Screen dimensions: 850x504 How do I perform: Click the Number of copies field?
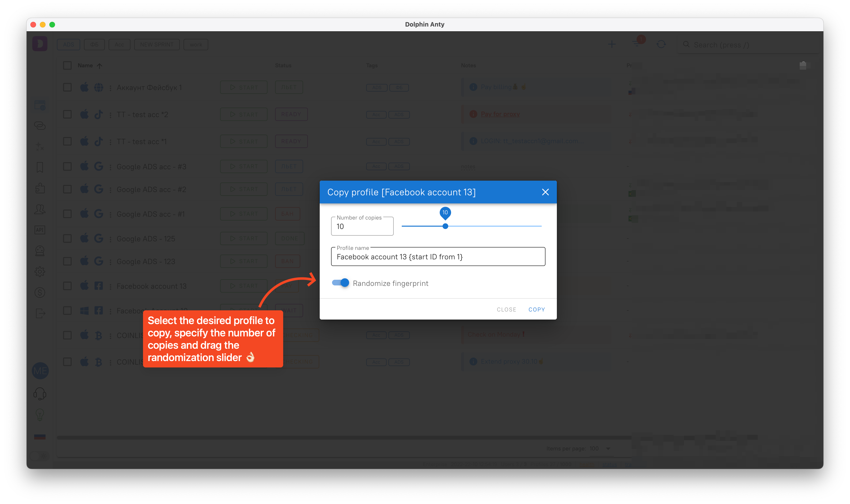362,226
